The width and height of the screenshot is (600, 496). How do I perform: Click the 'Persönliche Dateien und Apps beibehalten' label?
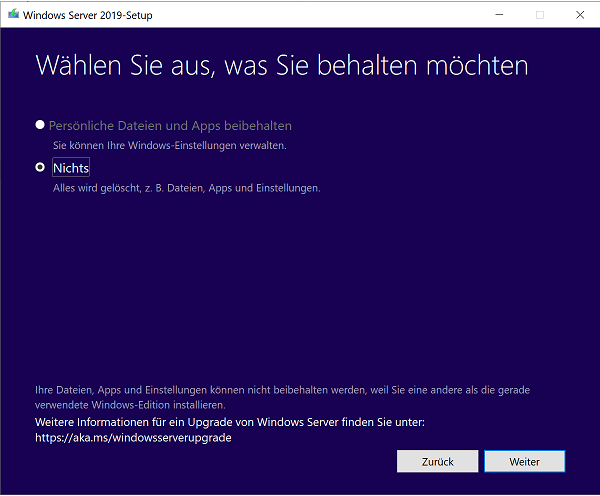[170, 126]
